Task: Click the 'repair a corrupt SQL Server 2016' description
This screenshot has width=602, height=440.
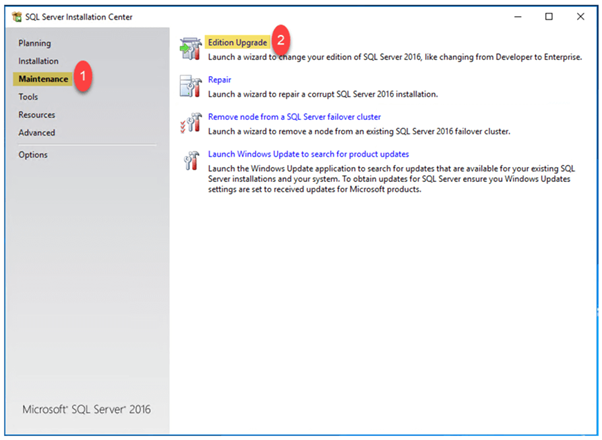Action: 323,94
